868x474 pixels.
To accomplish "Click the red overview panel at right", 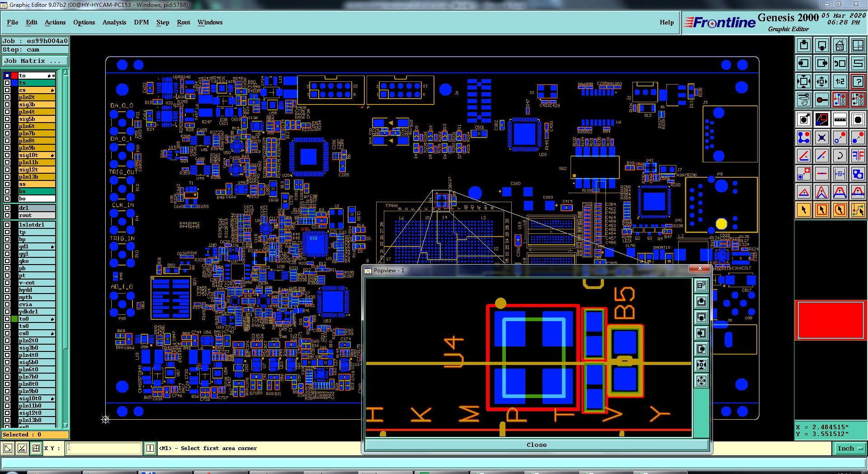I will 830,320.
